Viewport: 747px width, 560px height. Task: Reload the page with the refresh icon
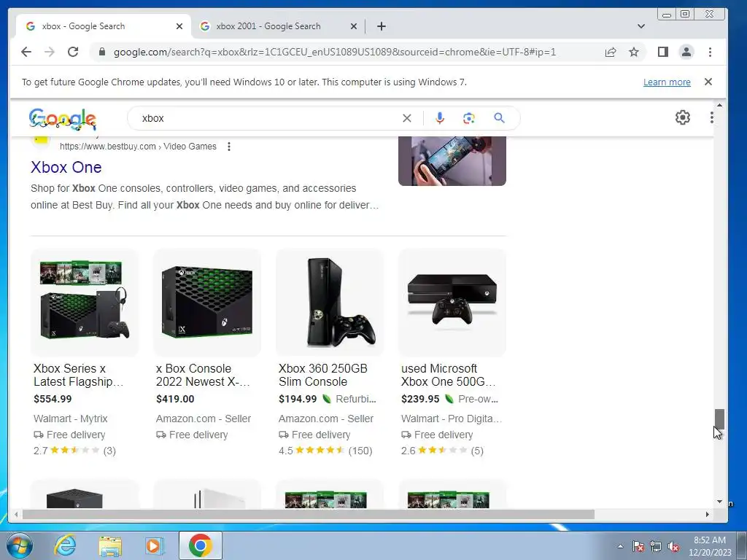pyautogui.click(x=73, y=52)
